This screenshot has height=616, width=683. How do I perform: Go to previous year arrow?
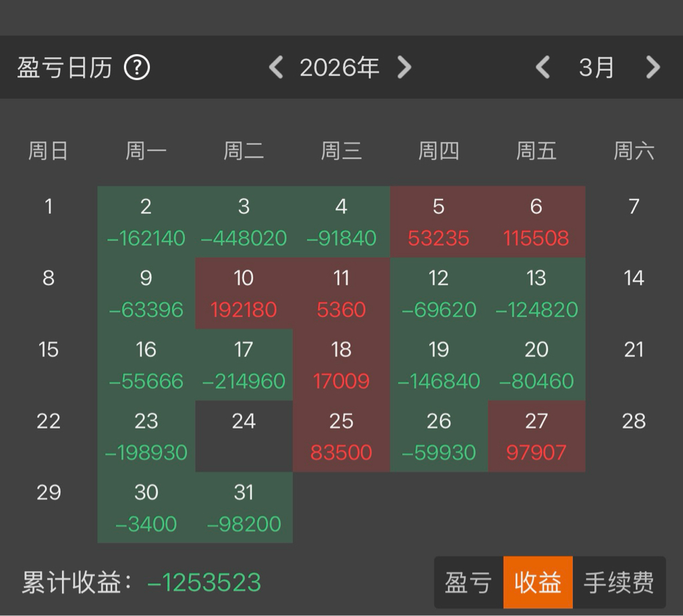point(276,67)
